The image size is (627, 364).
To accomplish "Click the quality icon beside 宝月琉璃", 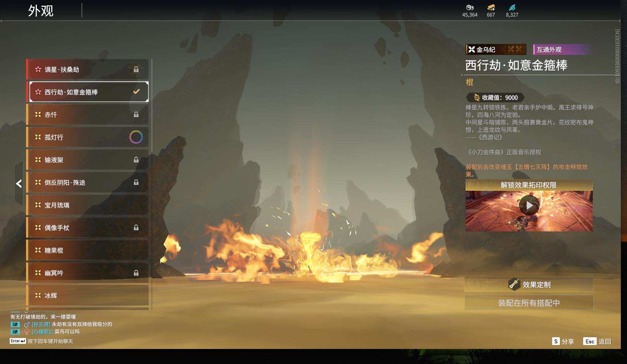I will coord(38,205).
